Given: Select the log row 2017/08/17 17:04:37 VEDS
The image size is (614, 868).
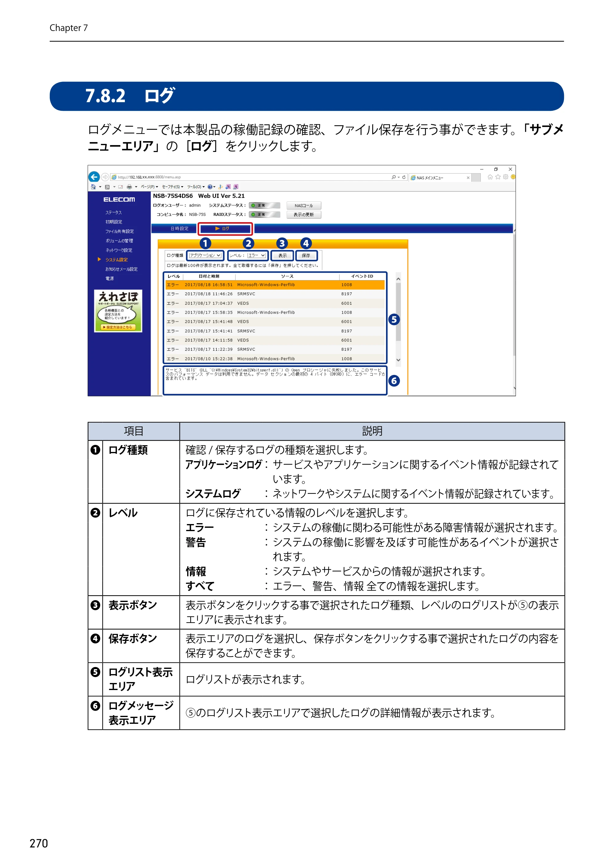Looking at the screenshot, I should point(275,303).
